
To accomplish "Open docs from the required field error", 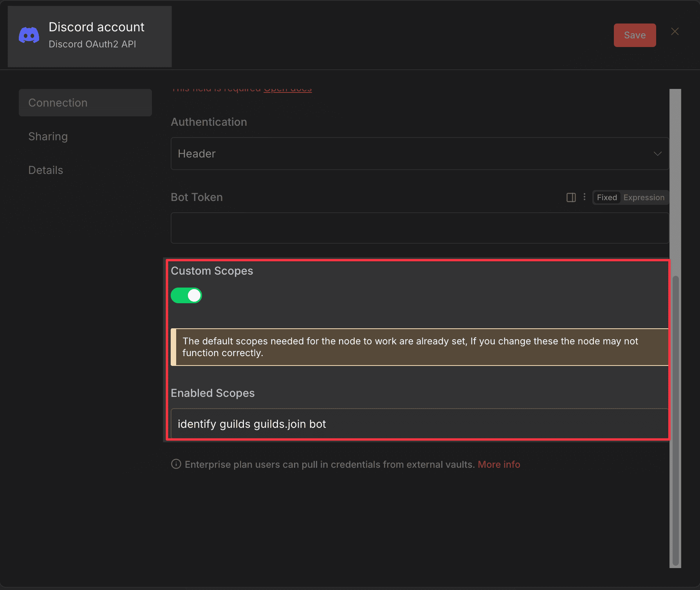I will tap(288, 89).
